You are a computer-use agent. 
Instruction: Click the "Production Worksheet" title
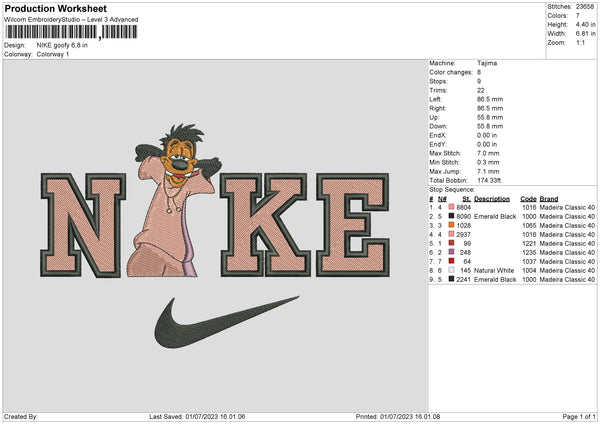pyautogui.click(x=55, y=8)
